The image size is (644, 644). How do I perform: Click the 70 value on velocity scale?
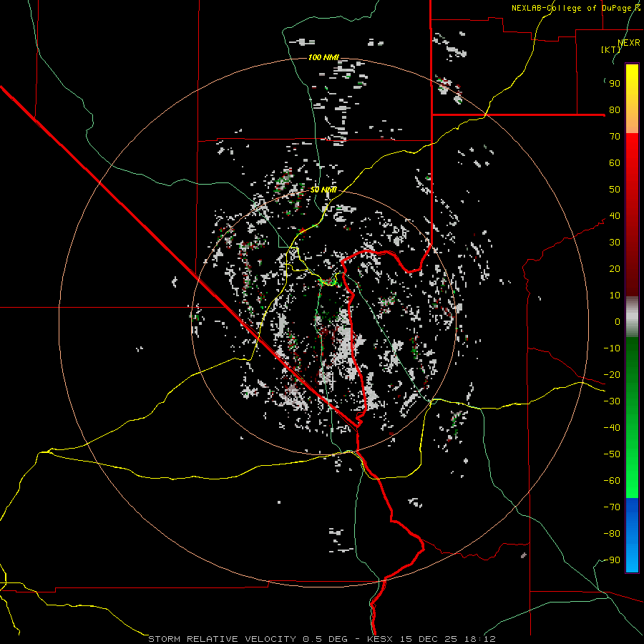(x=615, y=137)
